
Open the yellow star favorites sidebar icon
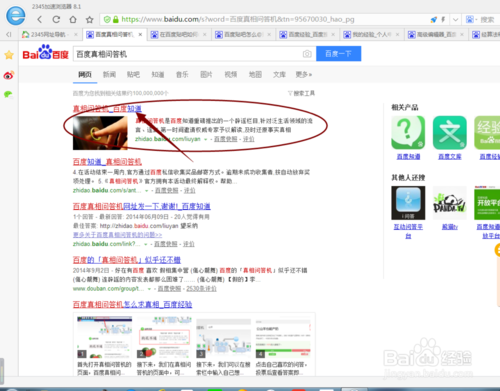pyautogui.click(x=9, y=55)
